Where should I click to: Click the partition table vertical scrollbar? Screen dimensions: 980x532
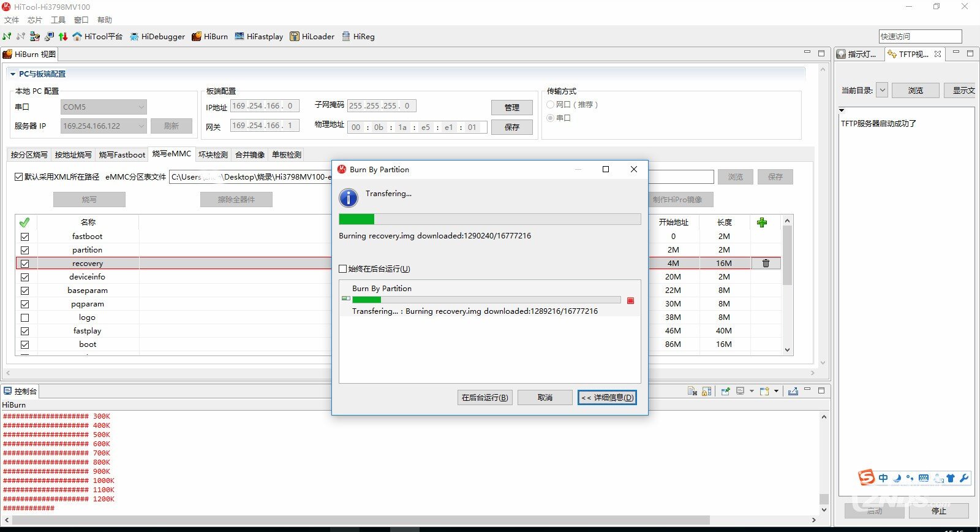(788, 285)
